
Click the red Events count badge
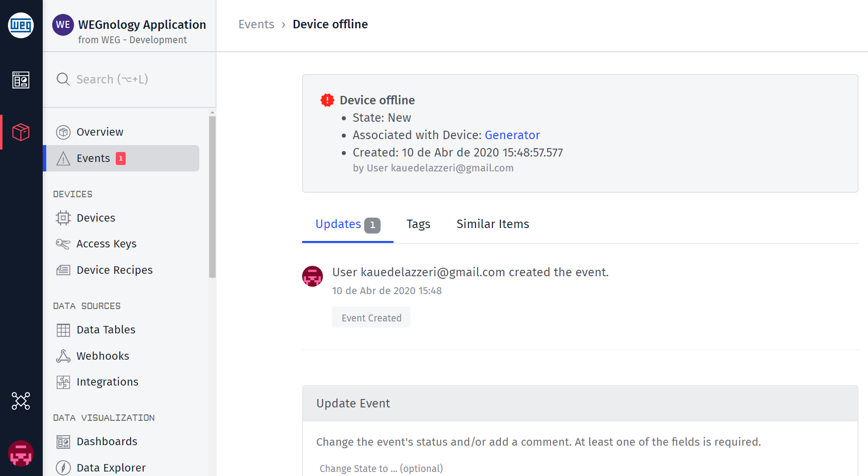point(121,159)
